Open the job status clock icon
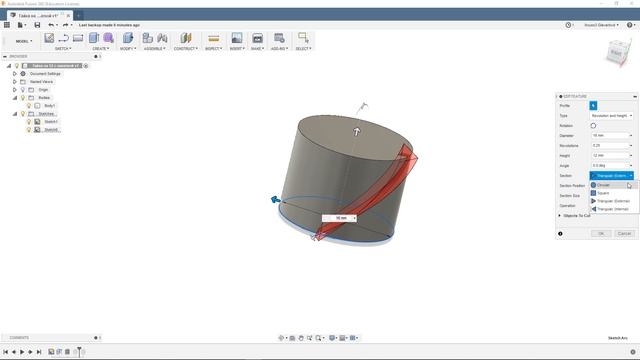Screen dimensions: 640x360 click(x=568, y=25)
